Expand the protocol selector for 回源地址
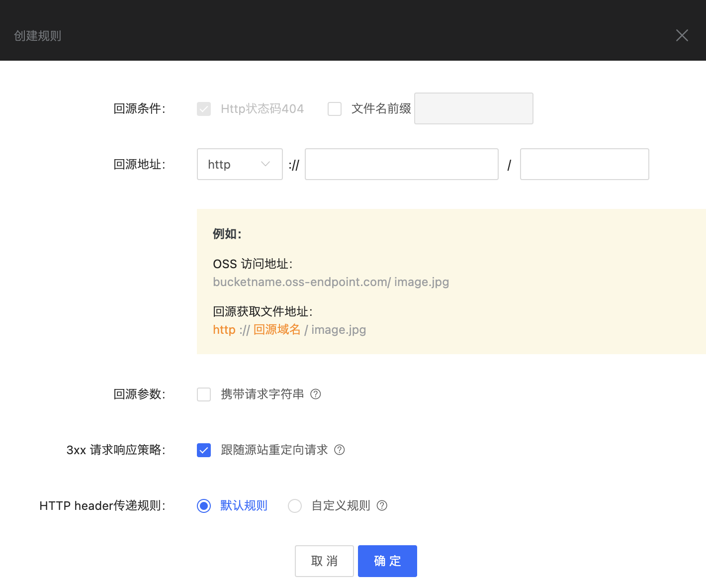 point(240,164)
